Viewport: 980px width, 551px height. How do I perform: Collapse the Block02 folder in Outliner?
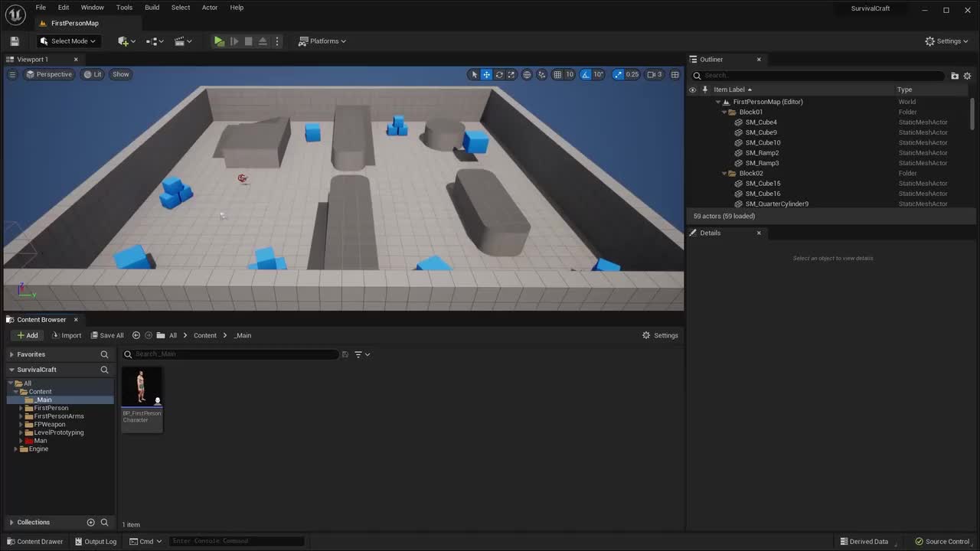[724, 173]
